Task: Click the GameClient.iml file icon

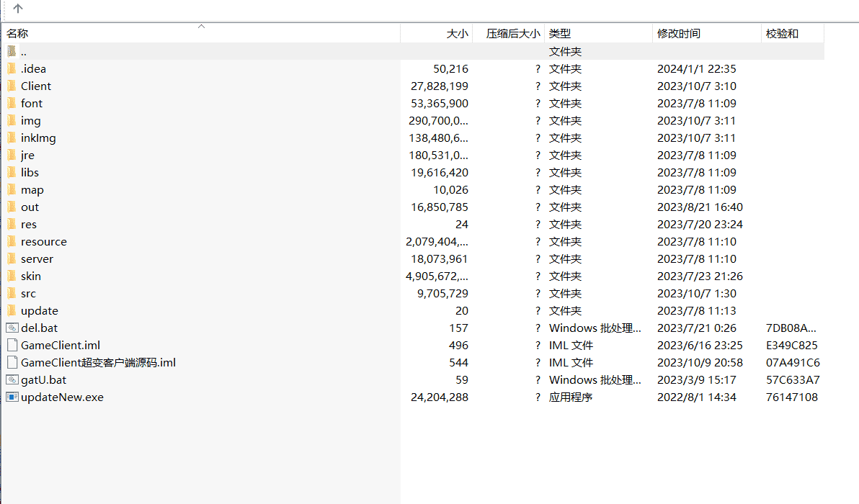Action: point(11,345)
